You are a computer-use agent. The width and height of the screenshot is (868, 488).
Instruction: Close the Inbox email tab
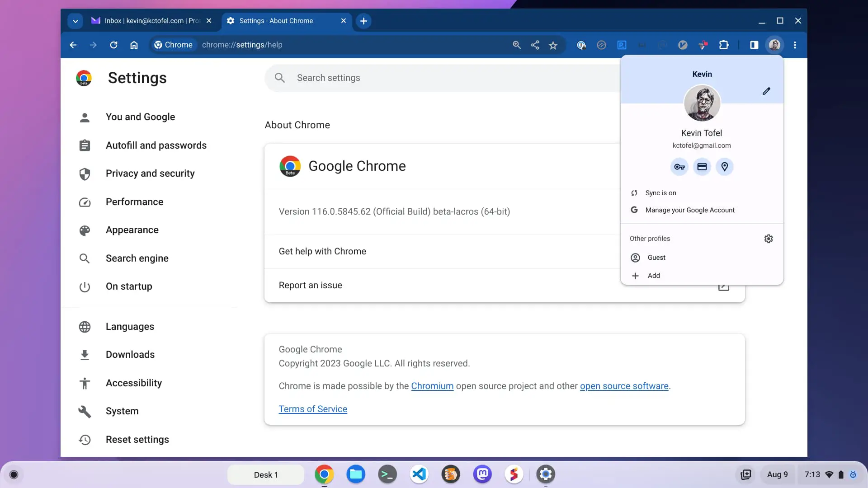click(x=209, y=21)
